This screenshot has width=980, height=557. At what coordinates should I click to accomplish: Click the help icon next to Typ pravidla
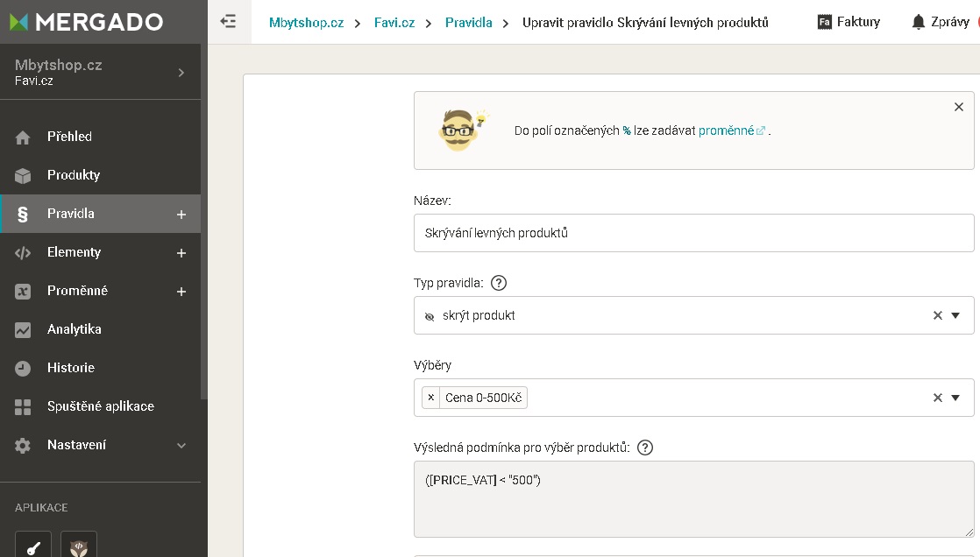tap(498, 283)
